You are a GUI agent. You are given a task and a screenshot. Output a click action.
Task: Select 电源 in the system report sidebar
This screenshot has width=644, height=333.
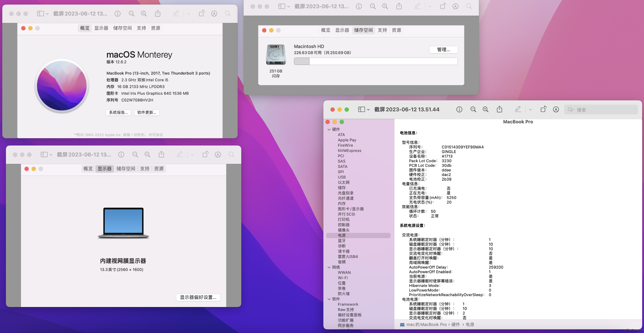pos(358,236)
